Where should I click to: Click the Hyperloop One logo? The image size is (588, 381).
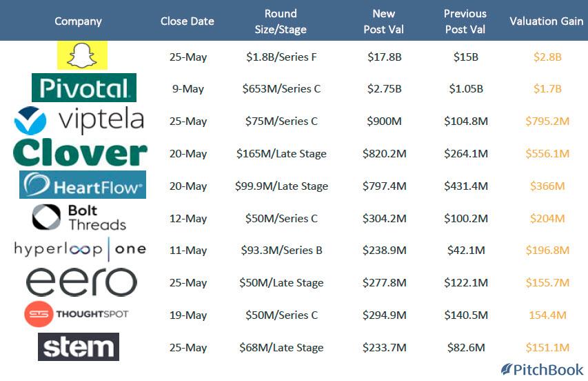pyautogui.click(x=80, y=249)
